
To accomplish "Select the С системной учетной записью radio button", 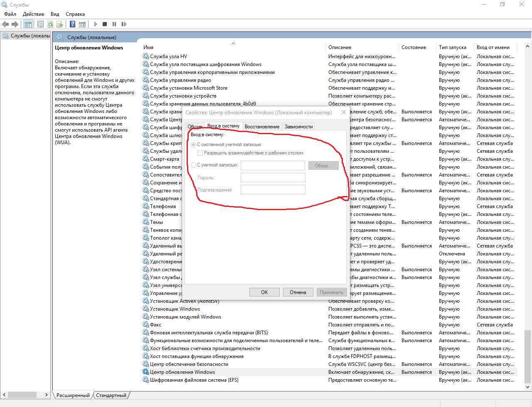I will (194, 145).
